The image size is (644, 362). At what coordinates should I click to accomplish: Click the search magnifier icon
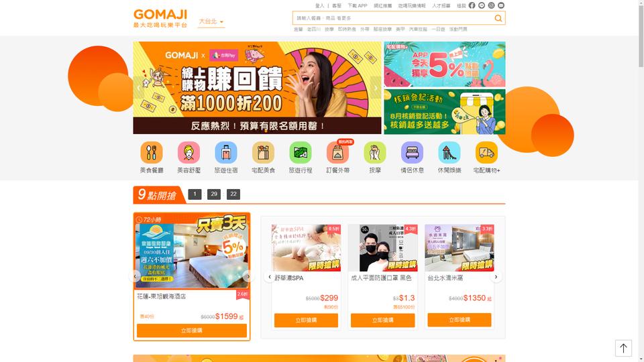pyautogui.click(x=498, y=18)
